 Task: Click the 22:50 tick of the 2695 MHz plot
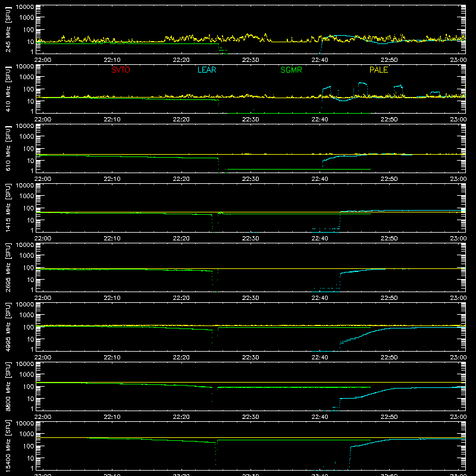tap(389, 298)
